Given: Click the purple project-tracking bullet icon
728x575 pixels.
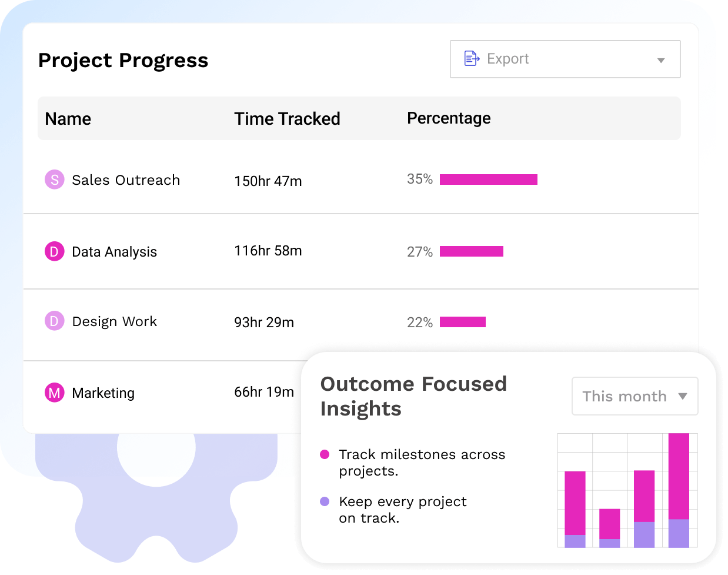Looking at the screenshot, I should click(324, 501).
